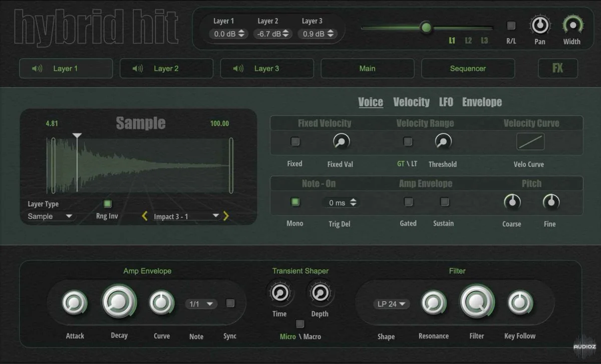
Task: Toggle the R/L checkbox
Action: click(x=511, y=26)
